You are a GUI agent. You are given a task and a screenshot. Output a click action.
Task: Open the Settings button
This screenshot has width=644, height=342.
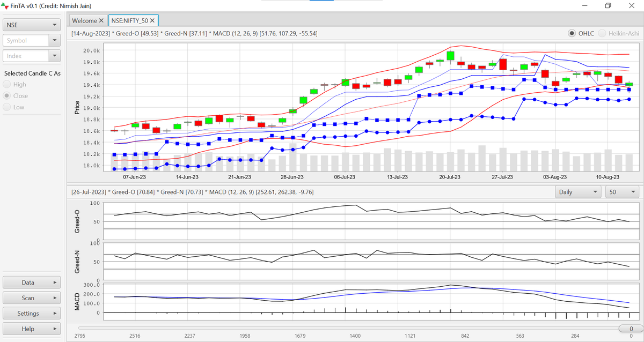(32, 314)
